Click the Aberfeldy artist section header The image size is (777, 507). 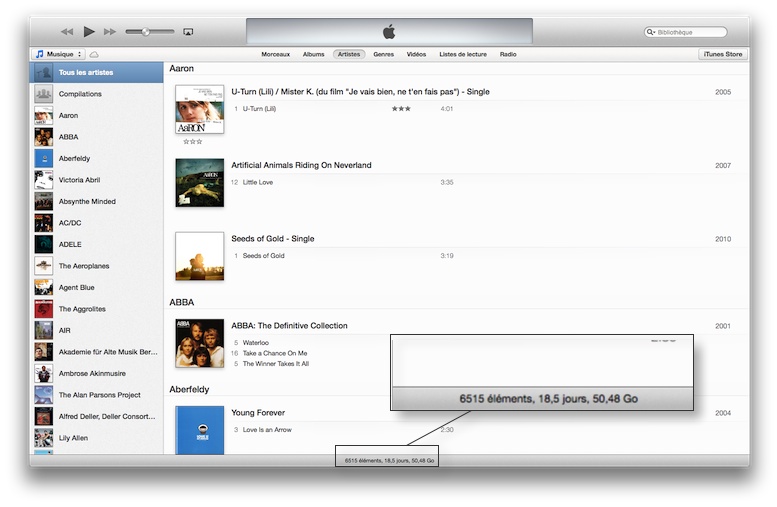(x=189, y=390)
